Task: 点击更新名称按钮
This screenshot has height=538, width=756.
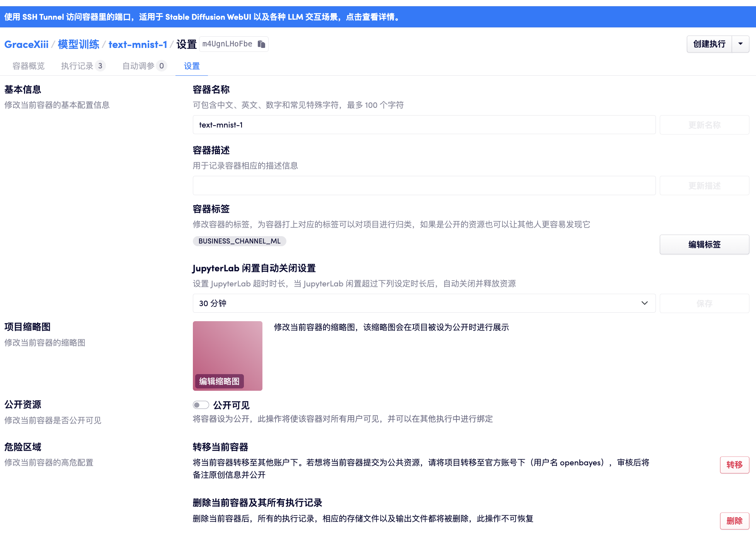Action: click(704, 124)
